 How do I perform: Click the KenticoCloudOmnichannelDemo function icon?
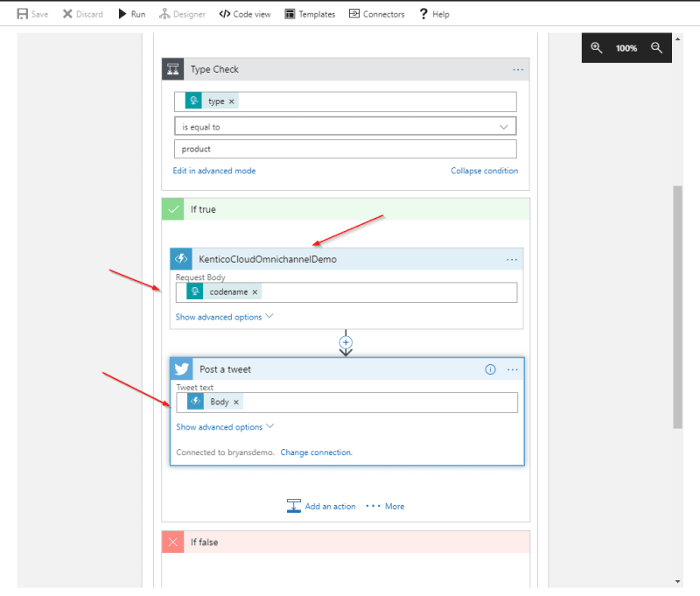point(181,259)
